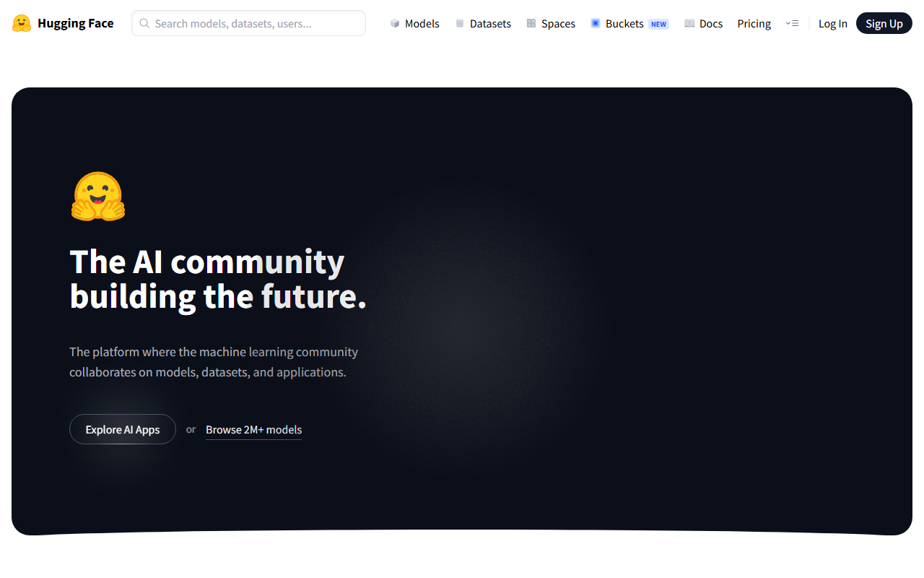
Task: Select the Log In link
Action: pyautogui.click(x=833, y=23)
